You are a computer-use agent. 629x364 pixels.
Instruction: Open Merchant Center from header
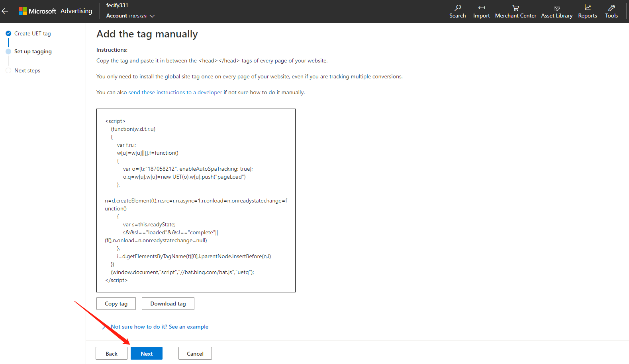pos(515,11)
